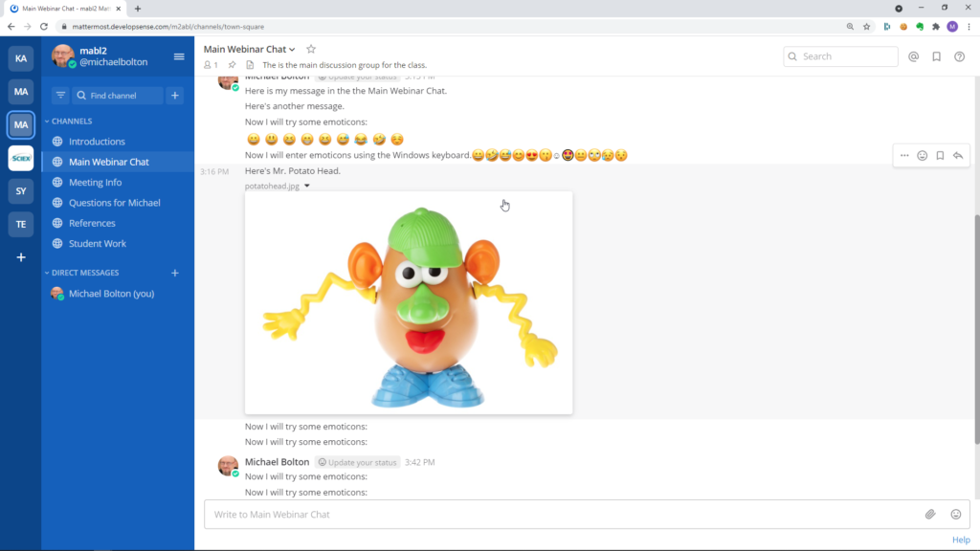Open the Help link

[961, 540]
